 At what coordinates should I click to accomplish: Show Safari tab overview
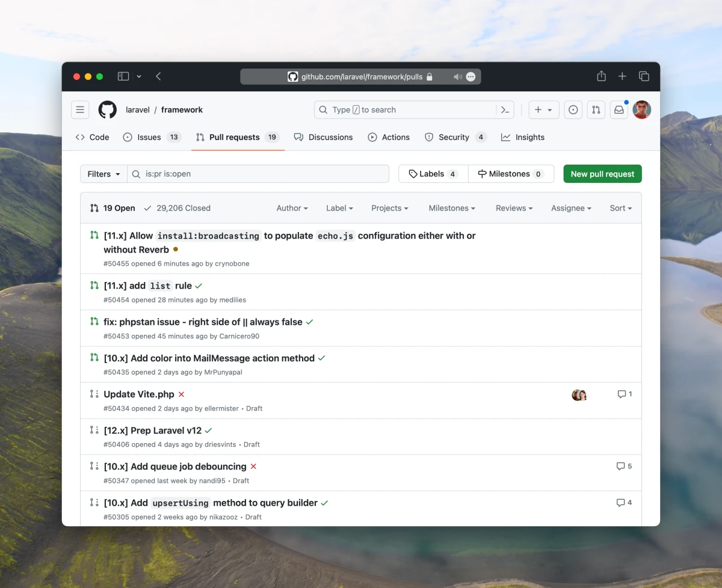(x=644, y=76)
